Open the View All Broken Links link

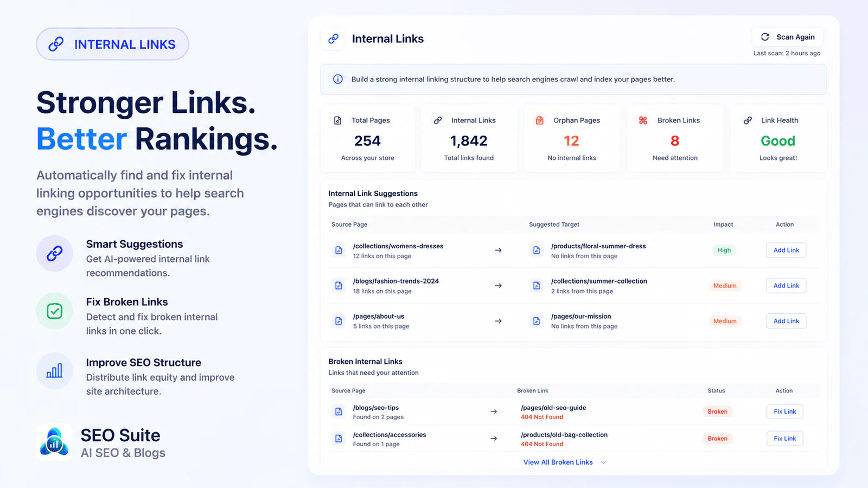(x=558, y=463)
